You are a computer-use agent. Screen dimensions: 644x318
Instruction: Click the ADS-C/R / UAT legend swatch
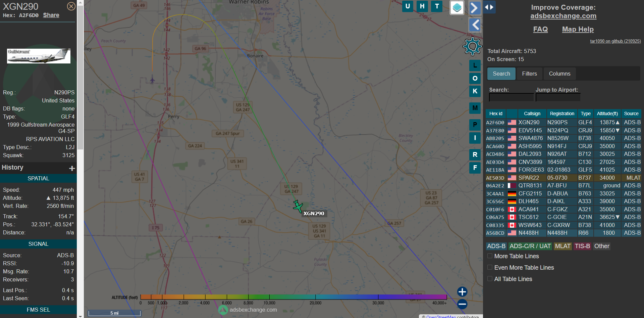tap(530, 246)
